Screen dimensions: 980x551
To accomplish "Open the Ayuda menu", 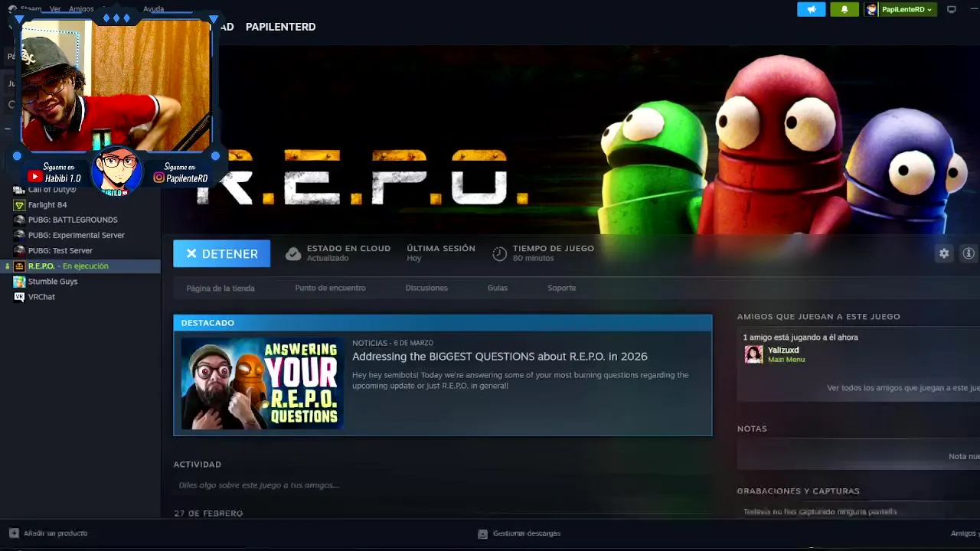I will (153, 9).
